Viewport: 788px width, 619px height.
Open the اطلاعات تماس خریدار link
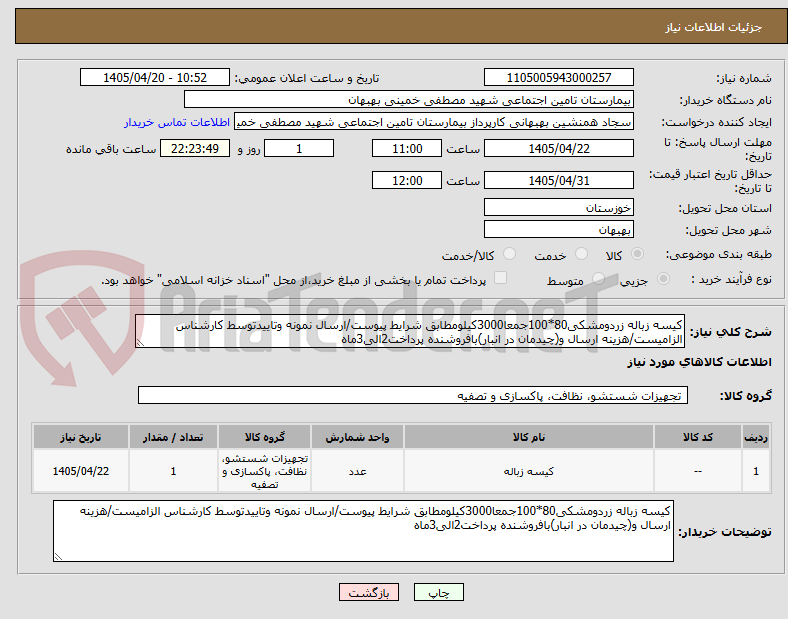(x=177, y=123)
